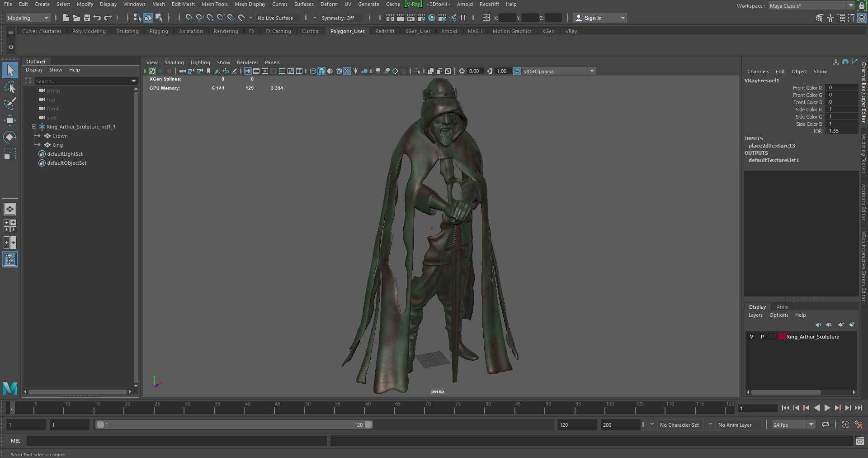The image size is (868, 458).
Task: Open the Sign In dropdown
Action: [599, 18]
